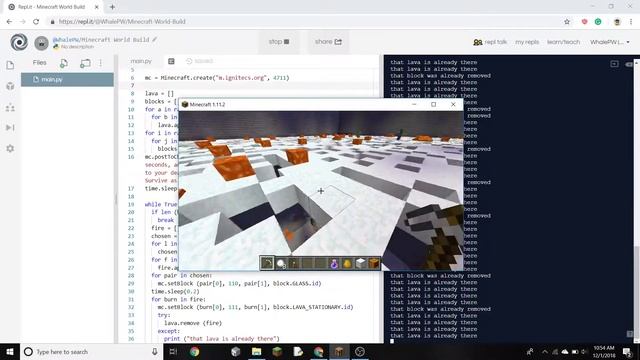Bookmark this page with the star

[x=567, y=22]
